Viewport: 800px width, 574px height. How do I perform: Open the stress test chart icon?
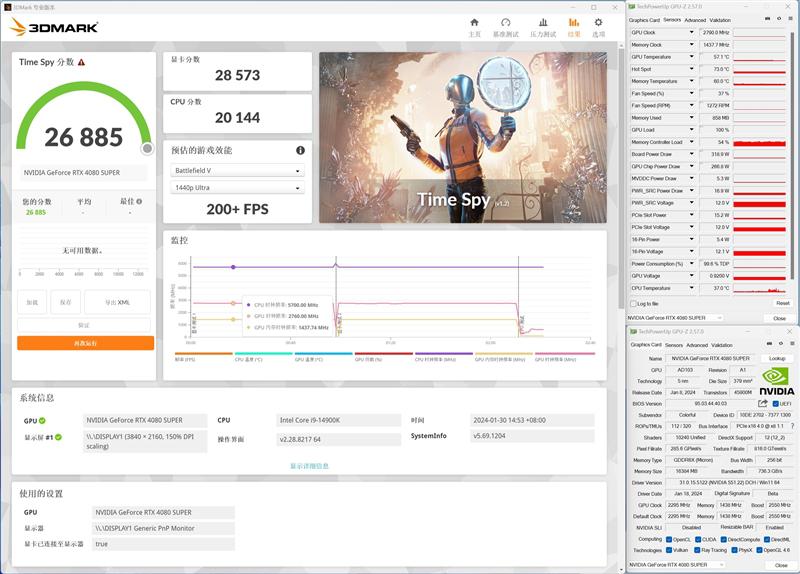pyautogui.click(x=543, y=22)
